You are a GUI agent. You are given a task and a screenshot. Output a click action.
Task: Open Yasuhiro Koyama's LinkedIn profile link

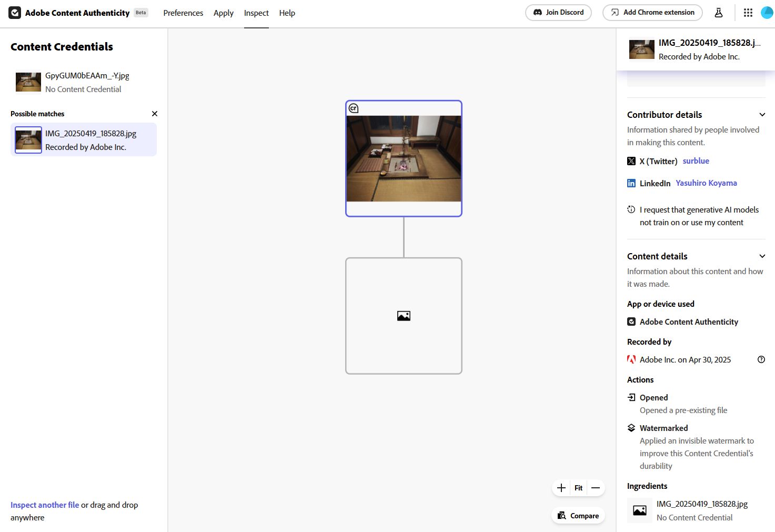pyautogui.click(x=706, y=183)
